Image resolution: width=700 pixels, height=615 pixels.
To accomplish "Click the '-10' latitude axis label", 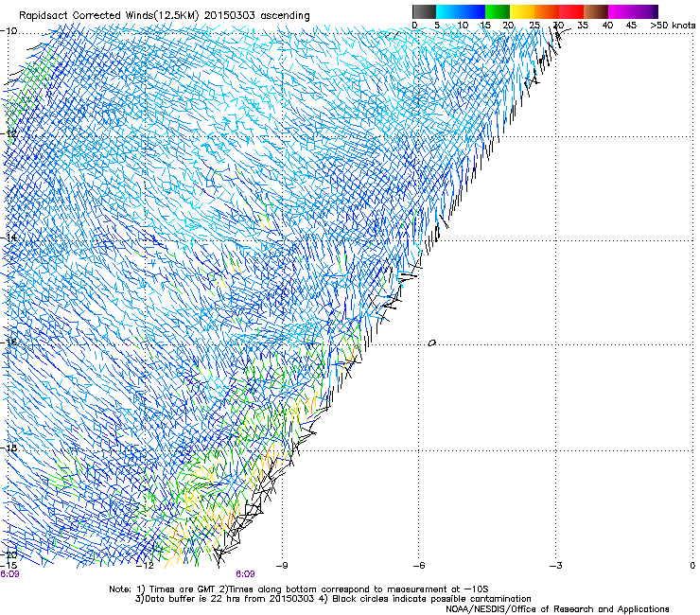I will (9, 31).
